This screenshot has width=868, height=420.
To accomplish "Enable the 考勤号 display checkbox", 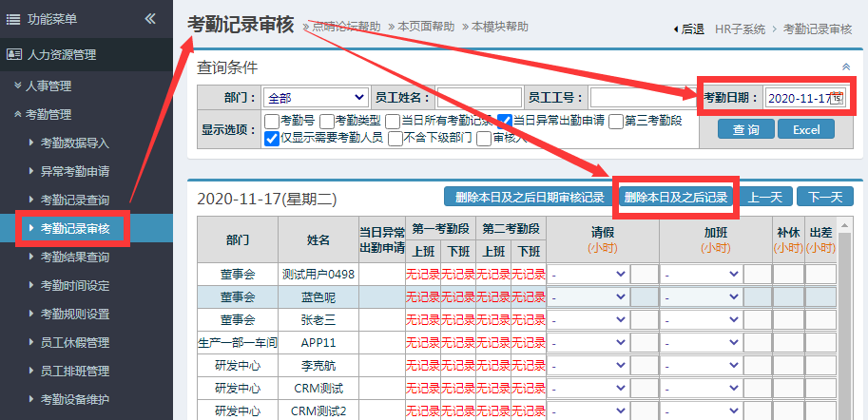I will tap(272, 121).
